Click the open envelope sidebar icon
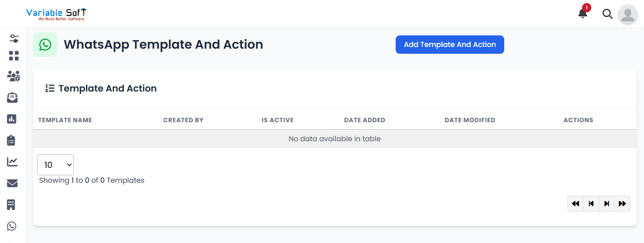This screenshot has height=243, width=644. coord(12,98)
